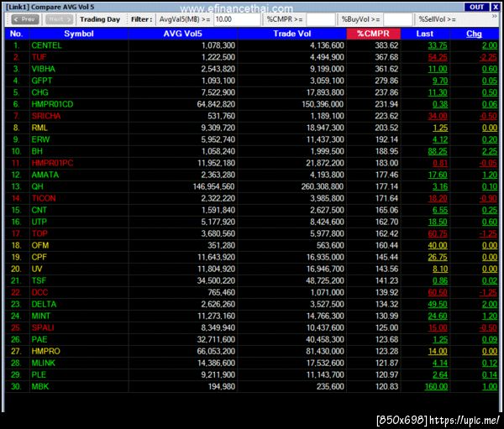Select the UV symbol

pos(37,269)
